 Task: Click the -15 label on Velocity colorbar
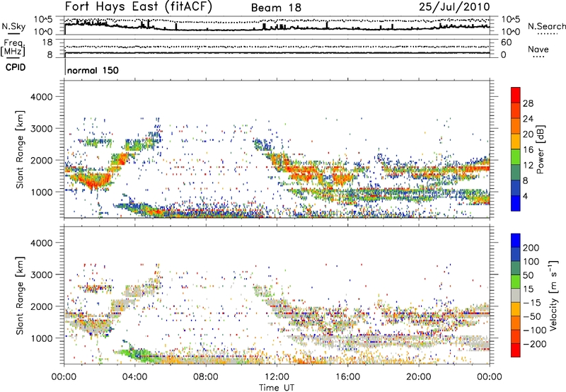tap(532, 303)
